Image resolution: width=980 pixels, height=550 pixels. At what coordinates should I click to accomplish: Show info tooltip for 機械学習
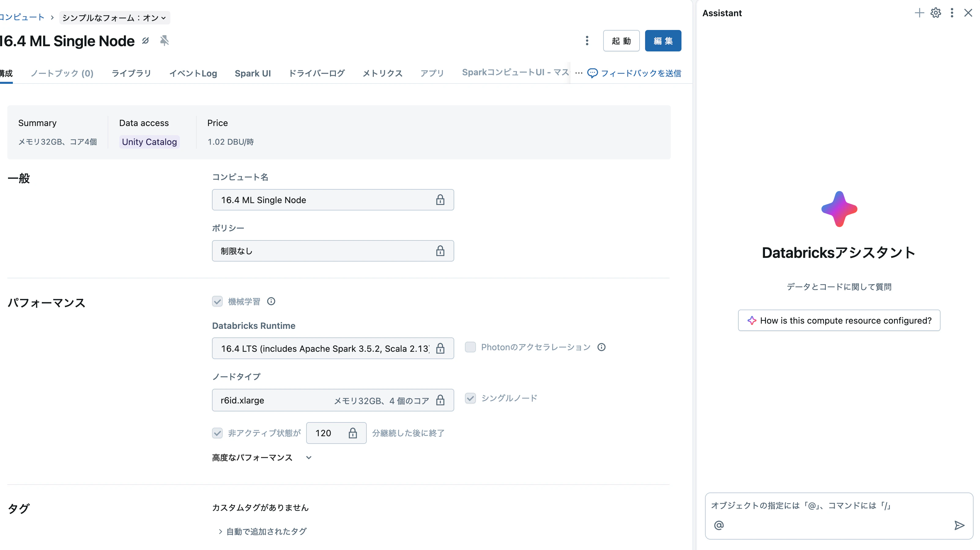click(x=271, y=301)
